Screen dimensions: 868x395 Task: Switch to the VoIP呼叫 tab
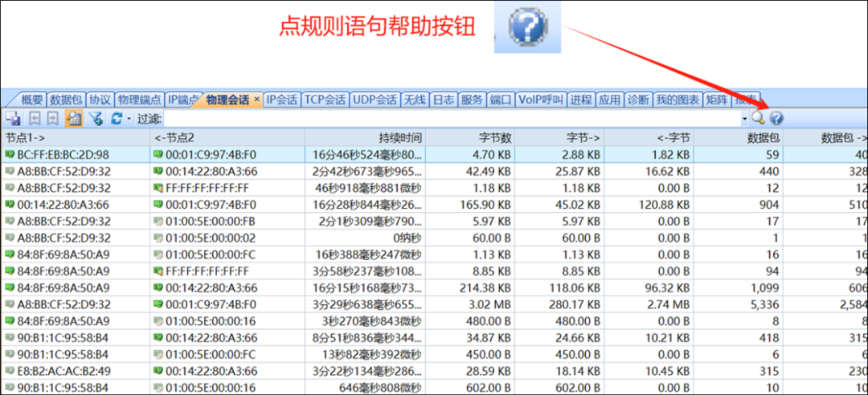(x=541, y=100)
